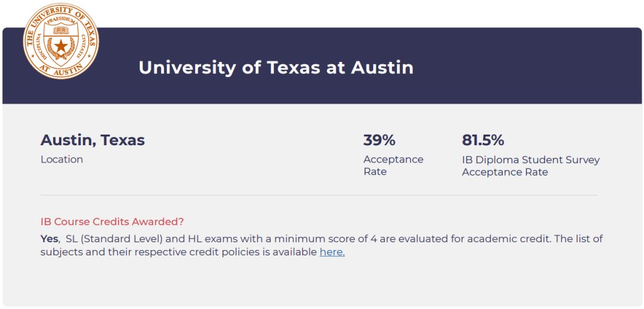The width and height of the screenshot is (644, 309).
Task: Click the bold "Yes" answer text
Action: point(49,239)
